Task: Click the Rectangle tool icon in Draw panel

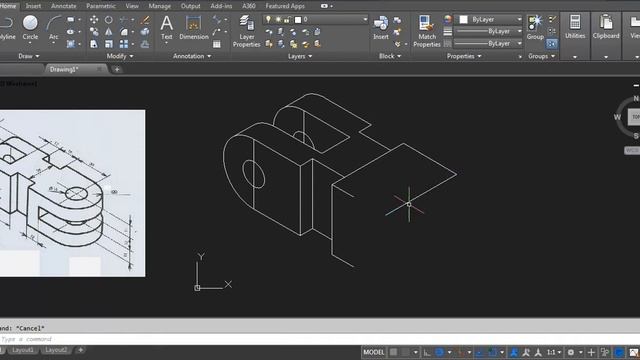Action: 71,20
